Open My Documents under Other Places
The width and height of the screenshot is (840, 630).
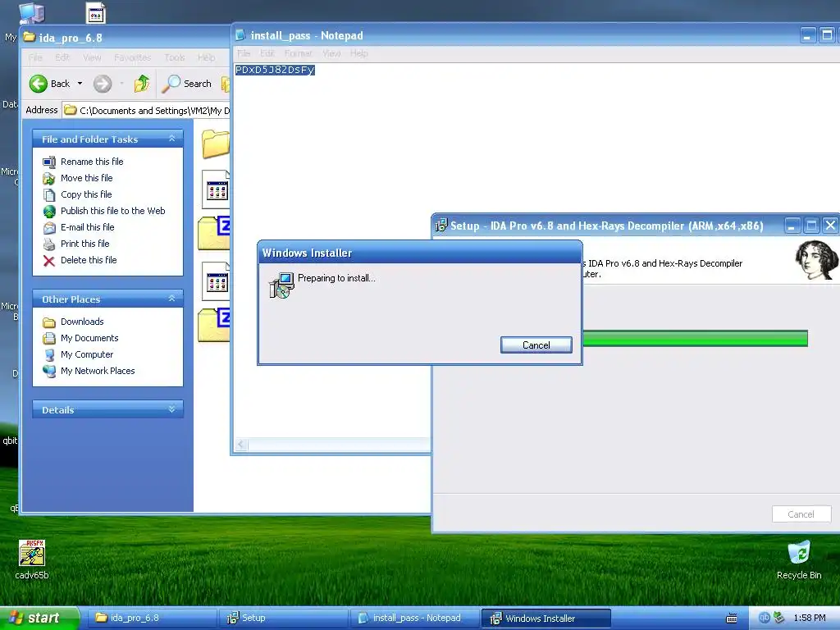(89, 338)
